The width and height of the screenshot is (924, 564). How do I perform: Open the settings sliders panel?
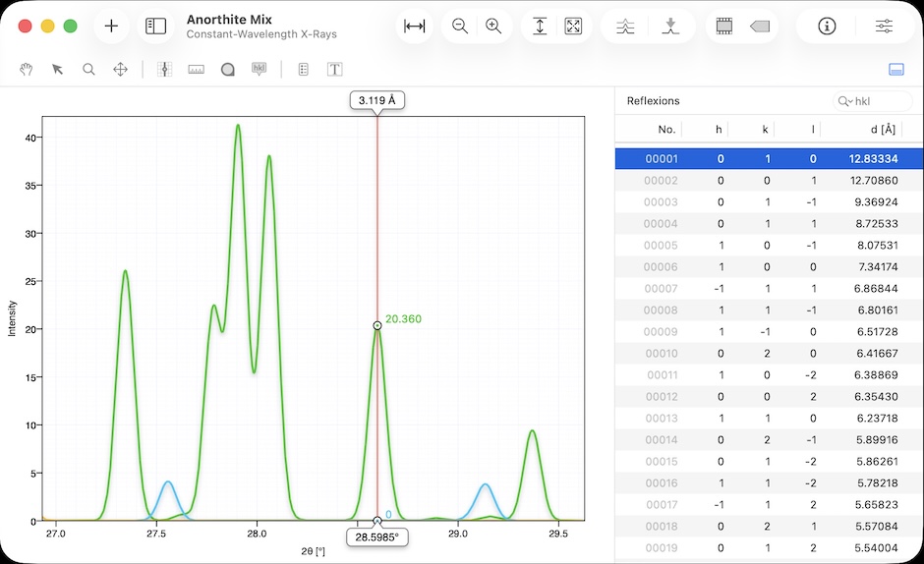coord(884,27)
